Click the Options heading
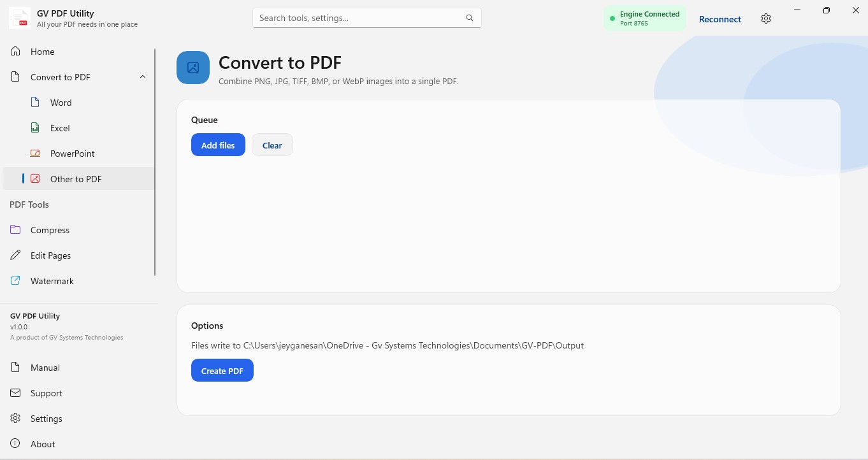 [x=207, y=326]
